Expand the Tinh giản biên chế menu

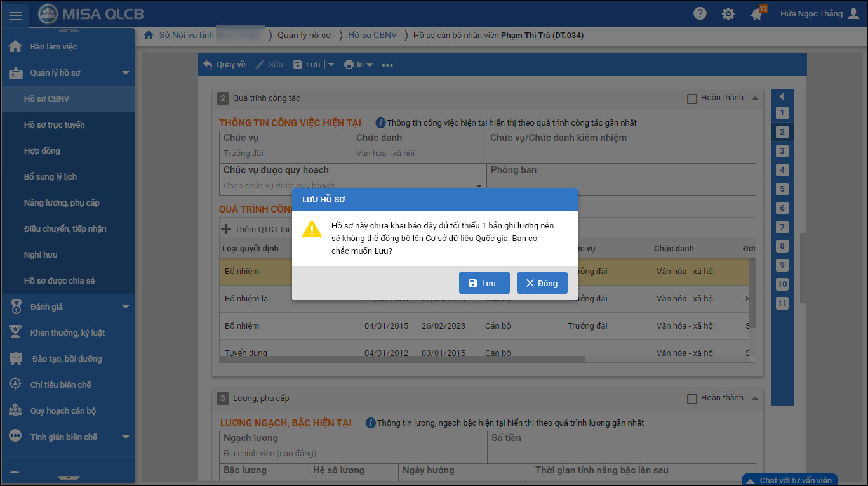(x=126, y=437)
